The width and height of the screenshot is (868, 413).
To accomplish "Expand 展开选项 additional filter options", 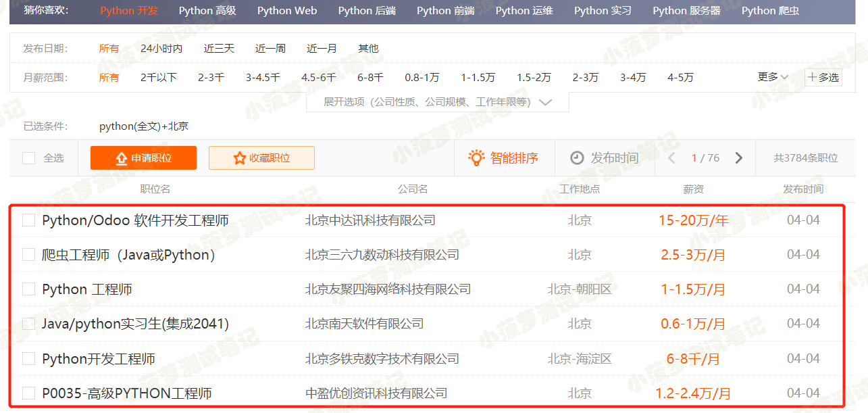I will pyautogui.click(x=438, y=102).
